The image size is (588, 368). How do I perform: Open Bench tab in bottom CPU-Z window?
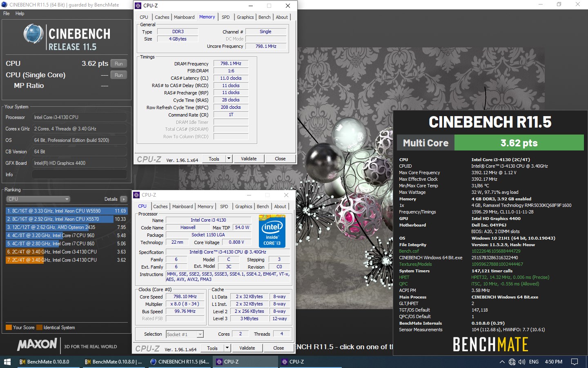point(263,206)
